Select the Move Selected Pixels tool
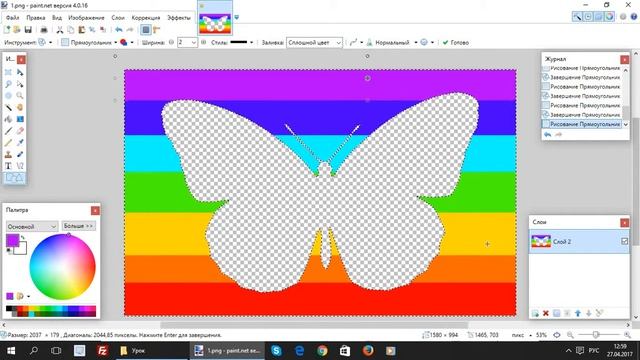 click(x=20, y=72)
